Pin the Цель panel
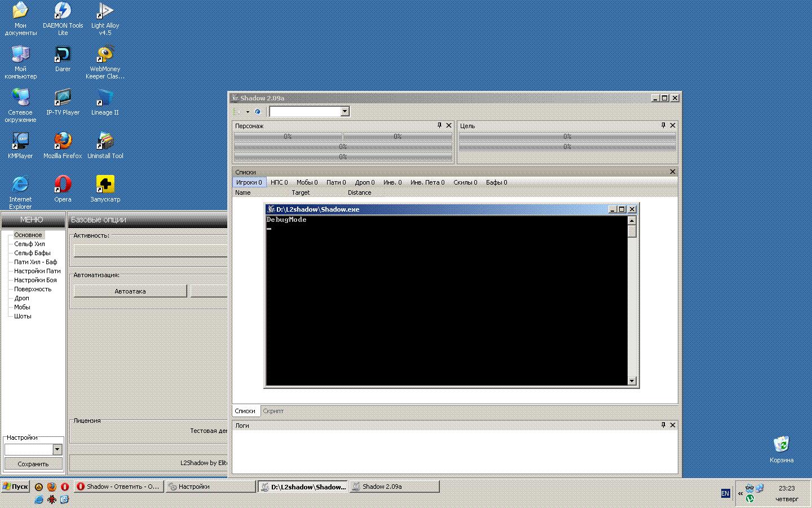The height and width of the screenshot is (508, 812). pos(663,125)
